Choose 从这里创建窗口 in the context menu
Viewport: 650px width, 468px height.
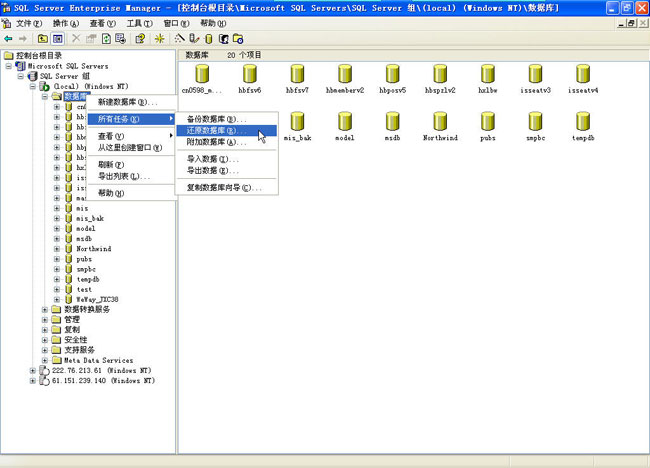pyautogui.click(x=132, y=148)
